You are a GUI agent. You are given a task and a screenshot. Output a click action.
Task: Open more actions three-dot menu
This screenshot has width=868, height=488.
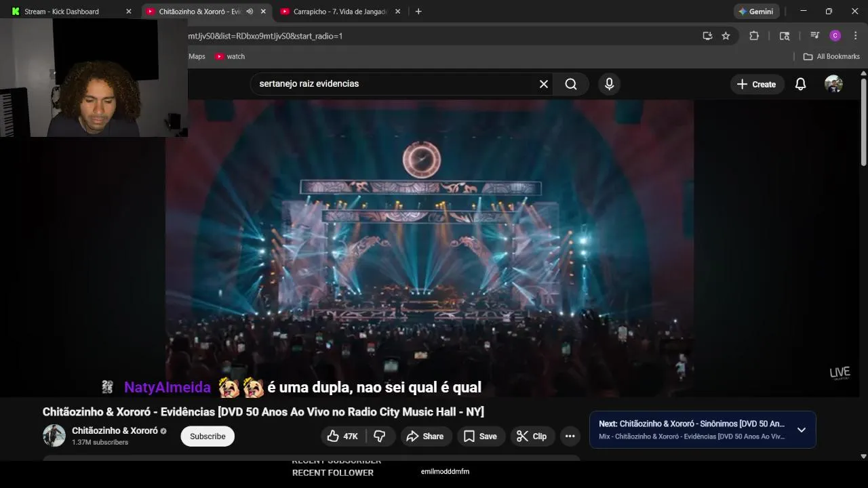[x=570, y=436]
